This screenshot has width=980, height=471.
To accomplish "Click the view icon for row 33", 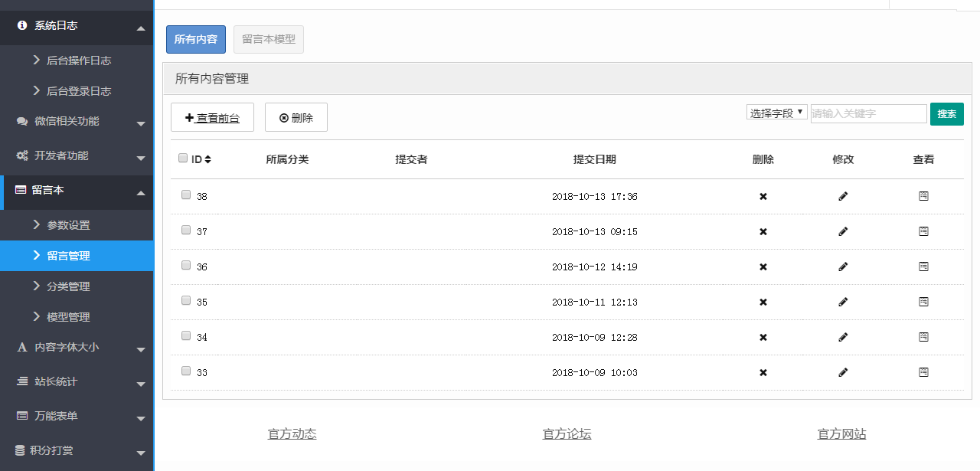I will (x=923, y=372).
